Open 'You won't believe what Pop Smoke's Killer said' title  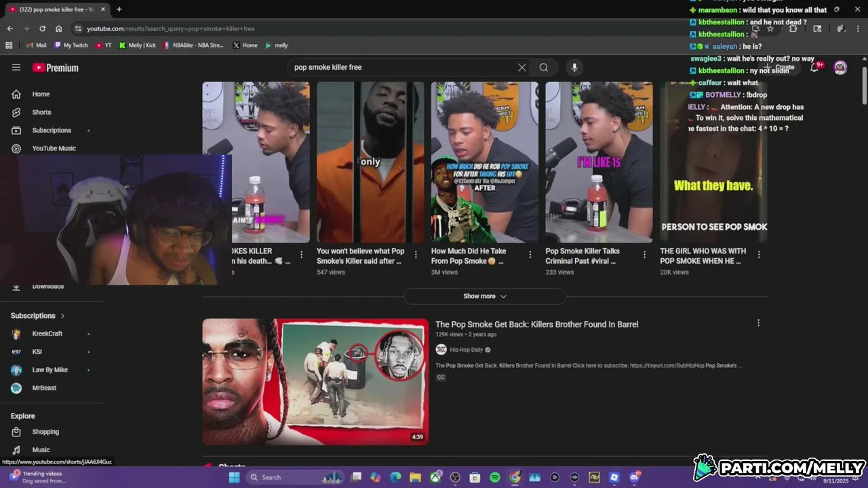click(361, 256)
